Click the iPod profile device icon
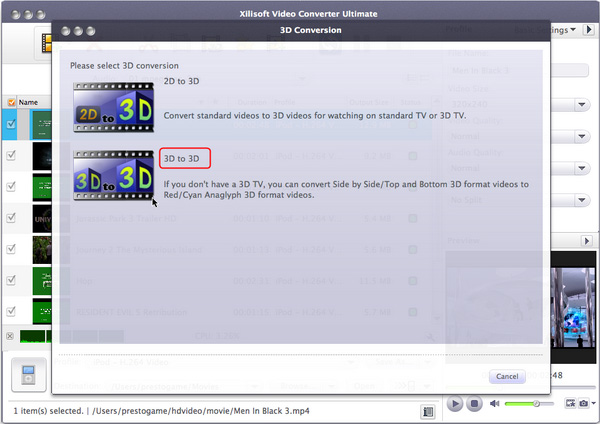 point(29,375)
